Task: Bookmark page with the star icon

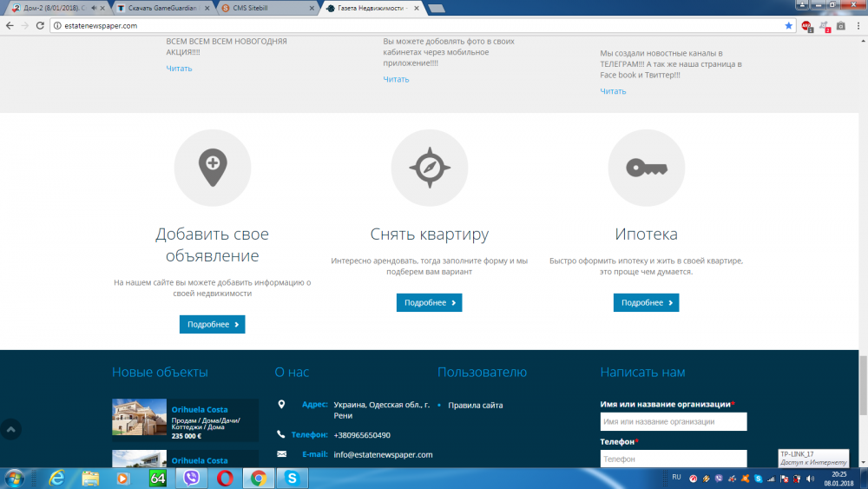Action: [x=788, y=26]
